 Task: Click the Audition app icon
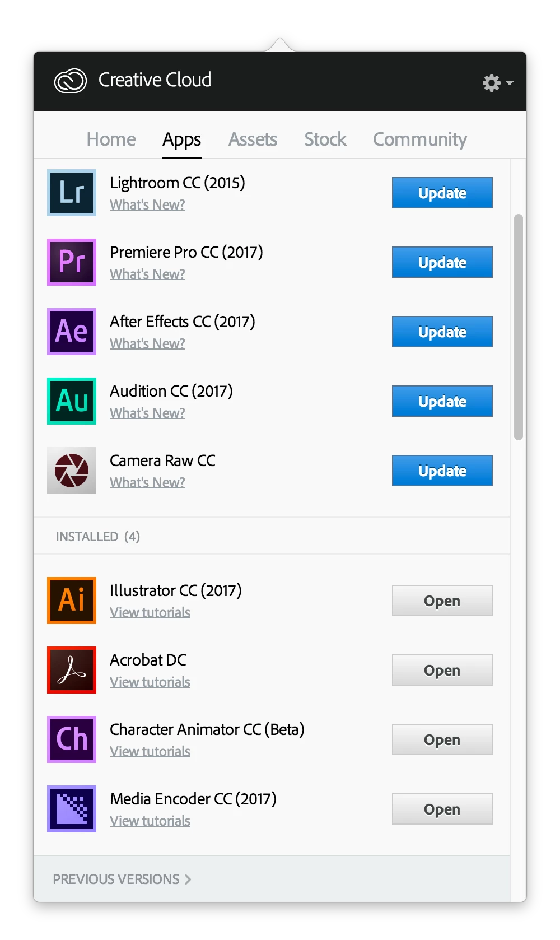point(72,401)
